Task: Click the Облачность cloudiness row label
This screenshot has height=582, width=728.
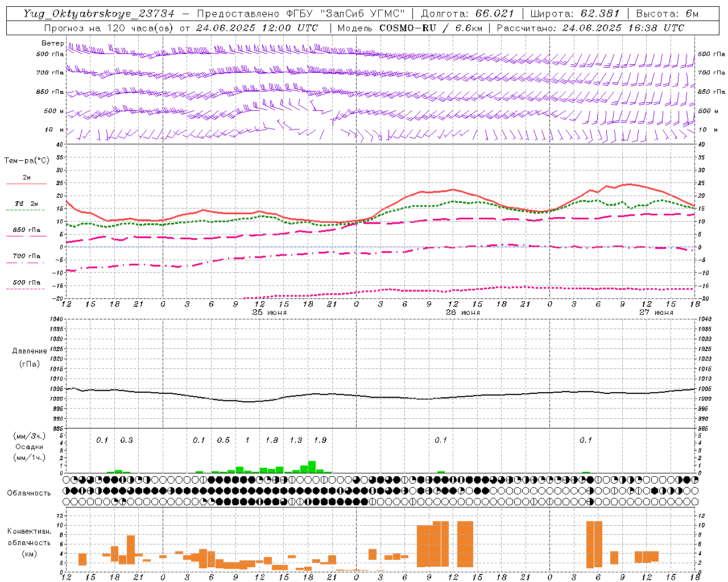Action: click(29, 493)
